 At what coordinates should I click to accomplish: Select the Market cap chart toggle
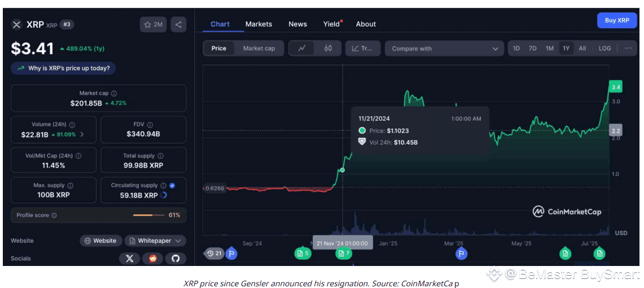click(259, 49)
